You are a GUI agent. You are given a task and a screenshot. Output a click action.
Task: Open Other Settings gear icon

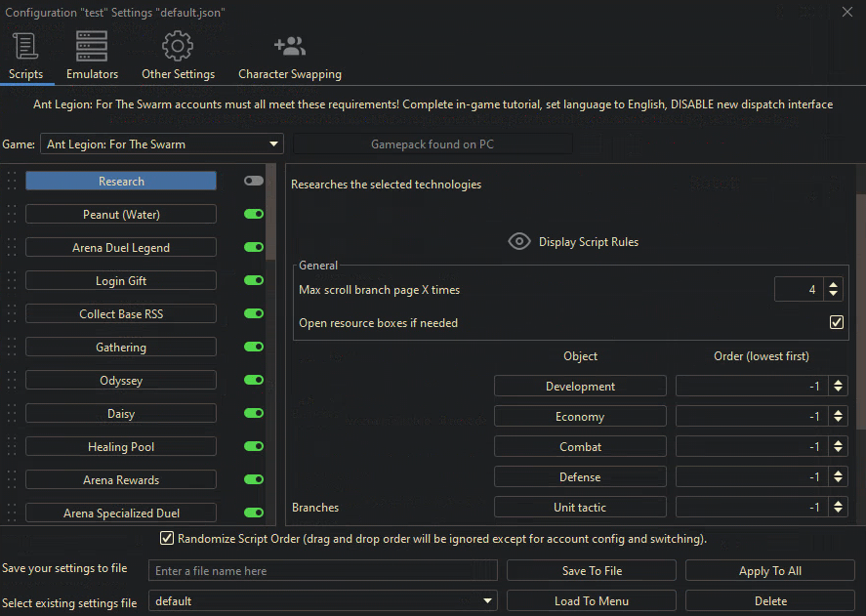tap(177, 46)
